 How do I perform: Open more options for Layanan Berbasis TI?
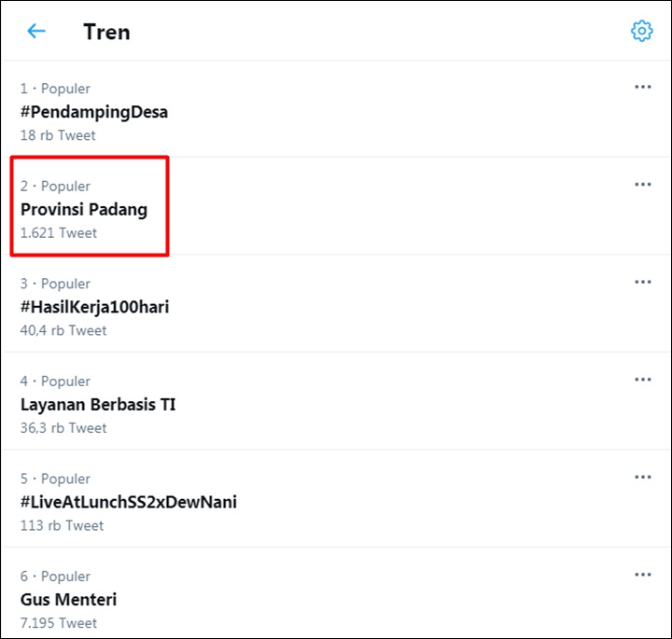643,380
